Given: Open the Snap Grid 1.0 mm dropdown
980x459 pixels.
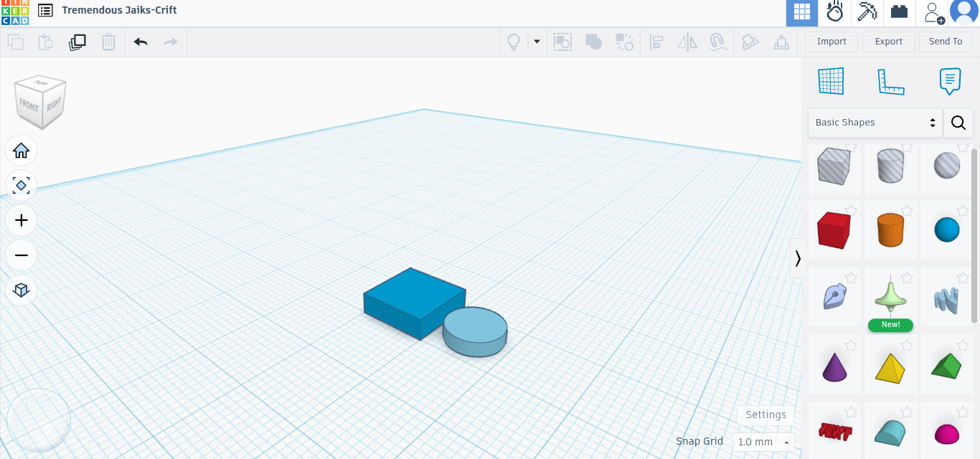Looking at the screenshot, I should [x=763, y=442].
